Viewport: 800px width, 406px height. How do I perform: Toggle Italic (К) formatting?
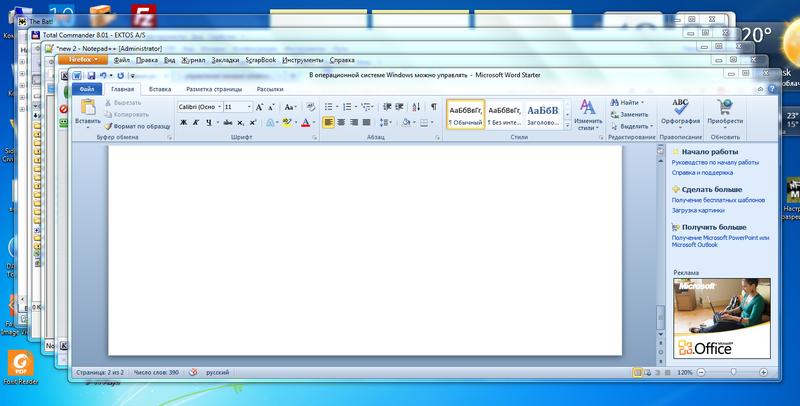pyautogui.click(x=196, y=122)
